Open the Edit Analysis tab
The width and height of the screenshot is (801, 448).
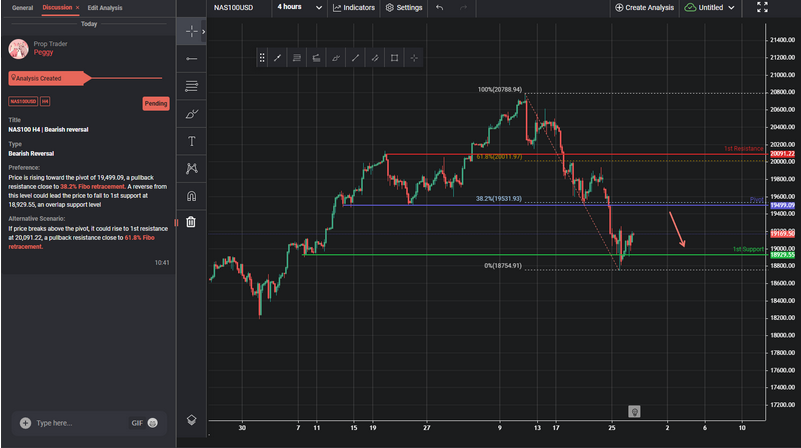click(105, 8)
